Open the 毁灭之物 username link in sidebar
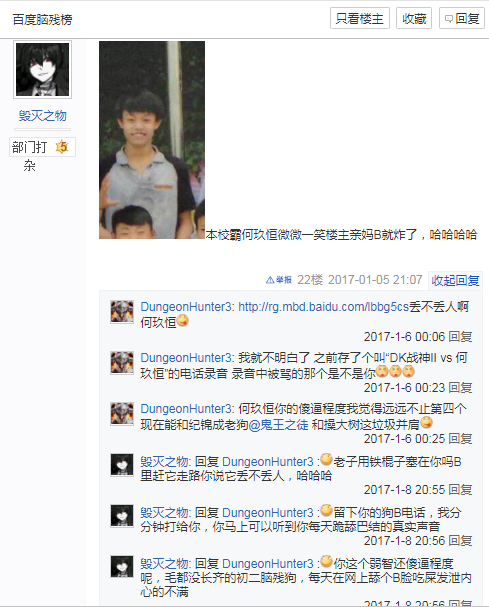Screen dimensions: 489x607 pos(43,115)
